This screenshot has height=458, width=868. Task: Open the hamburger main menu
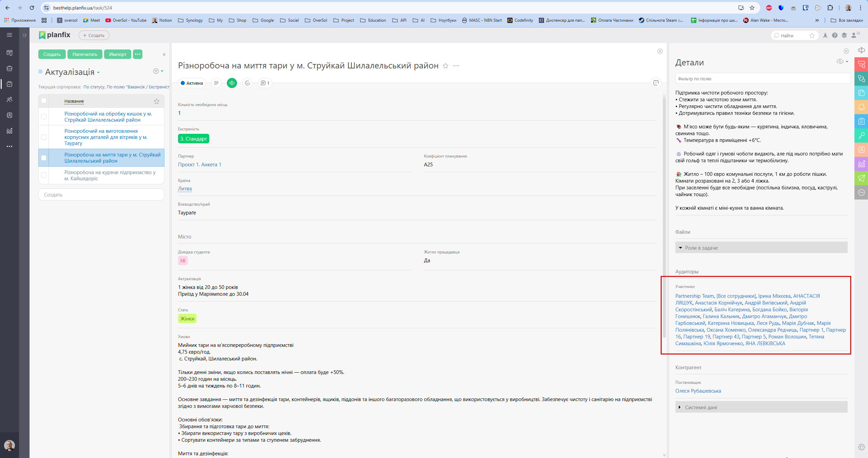pyautogui.click(x=9, y=35)
